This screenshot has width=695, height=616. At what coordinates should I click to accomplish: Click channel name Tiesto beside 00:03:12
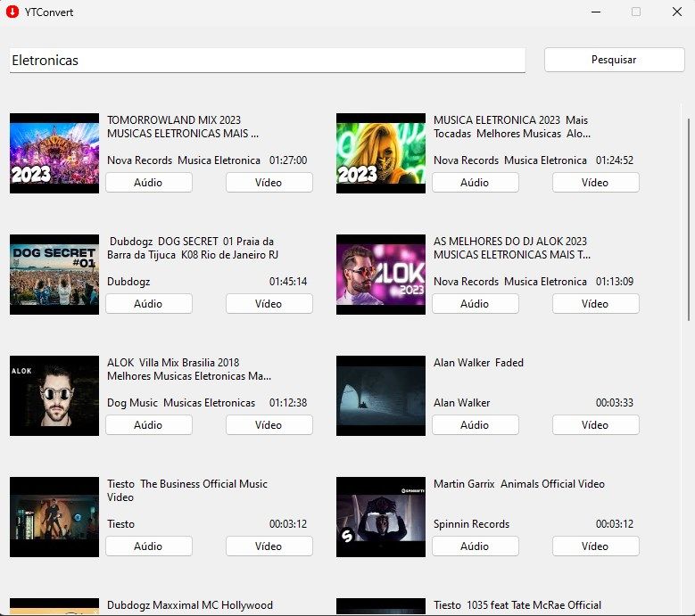point(120,524)
